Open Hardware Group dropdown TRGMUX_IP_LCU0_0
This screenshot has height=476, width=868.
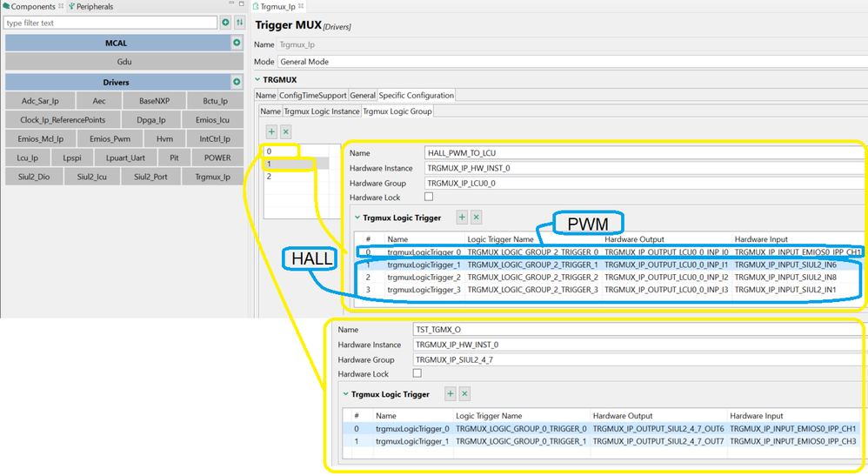coord(645,183)
